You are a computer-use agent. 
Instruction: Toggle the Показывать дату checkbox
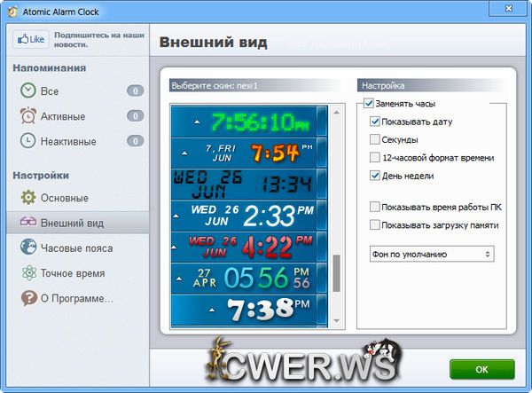pos(375,122)
